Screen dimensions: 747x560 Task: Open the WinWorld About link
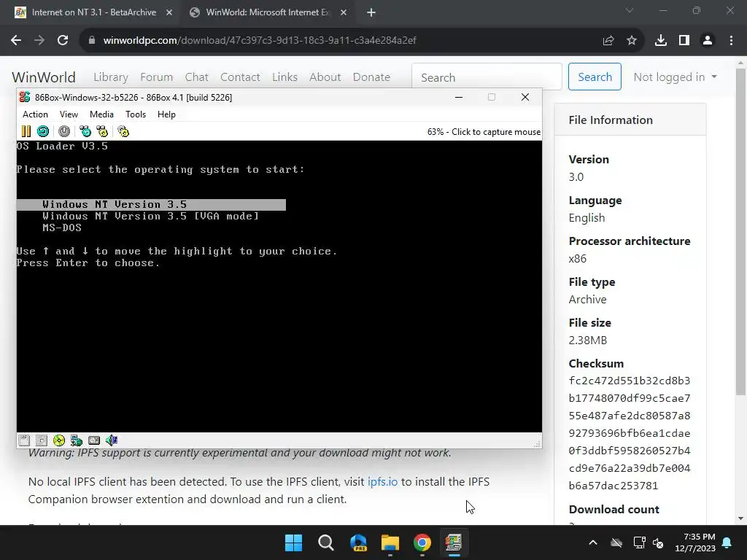pyautogui.click(x=325, y=77)
